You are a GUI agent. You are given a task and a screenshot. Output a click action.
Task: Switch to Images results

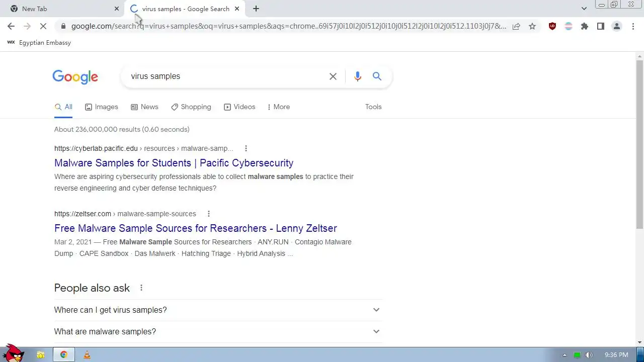[102, 107]
